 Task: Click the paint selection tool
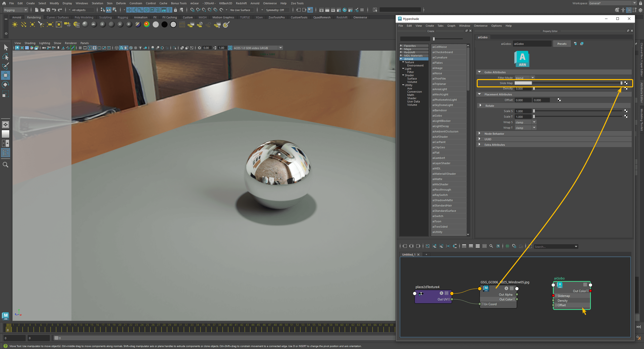pos(6,66)
